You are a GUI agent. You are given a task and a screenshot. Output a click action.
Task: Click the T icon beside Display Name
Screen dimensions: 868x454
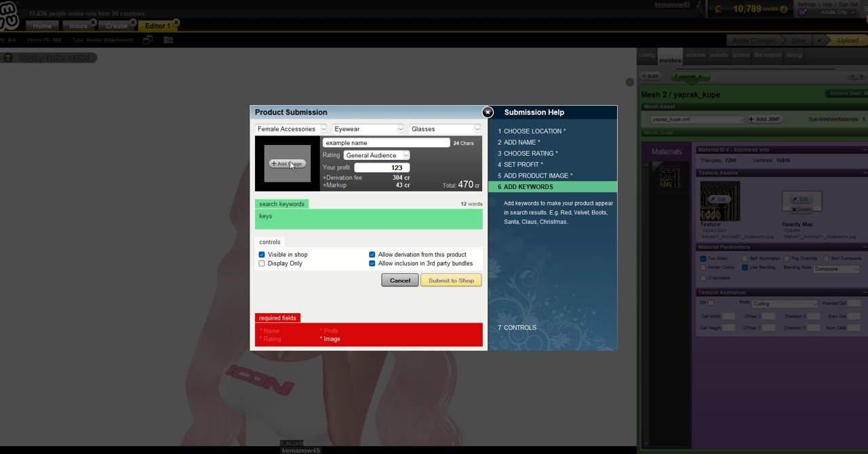pos(8,58)
